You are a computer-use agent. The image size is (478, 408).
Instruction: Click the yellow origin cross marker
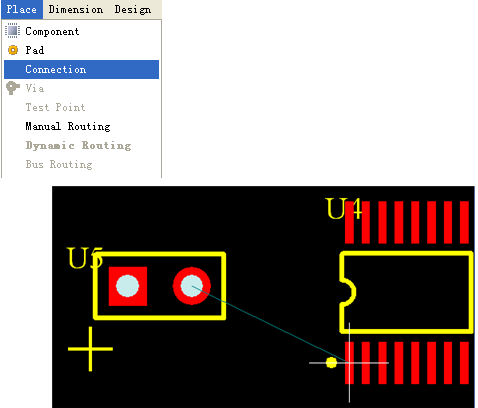pyautogui.click(x=90, y=349)
